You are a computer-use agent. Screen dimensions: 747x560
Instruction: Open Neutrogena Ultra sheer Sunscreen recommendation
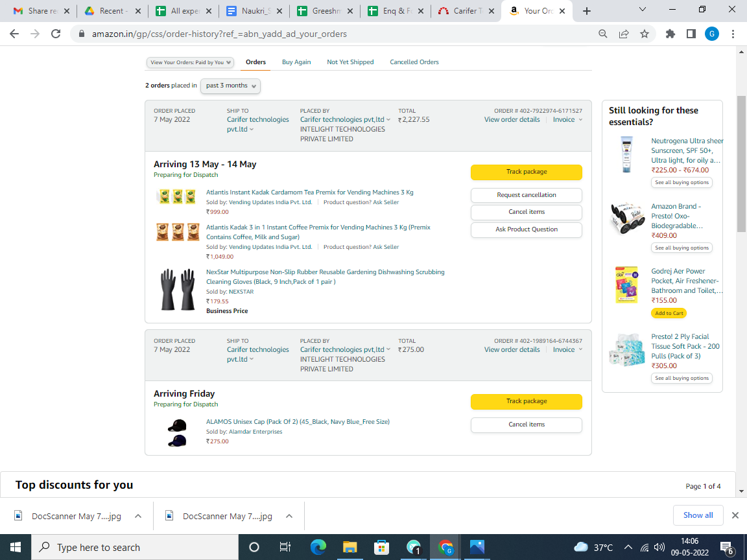(687, 150)
